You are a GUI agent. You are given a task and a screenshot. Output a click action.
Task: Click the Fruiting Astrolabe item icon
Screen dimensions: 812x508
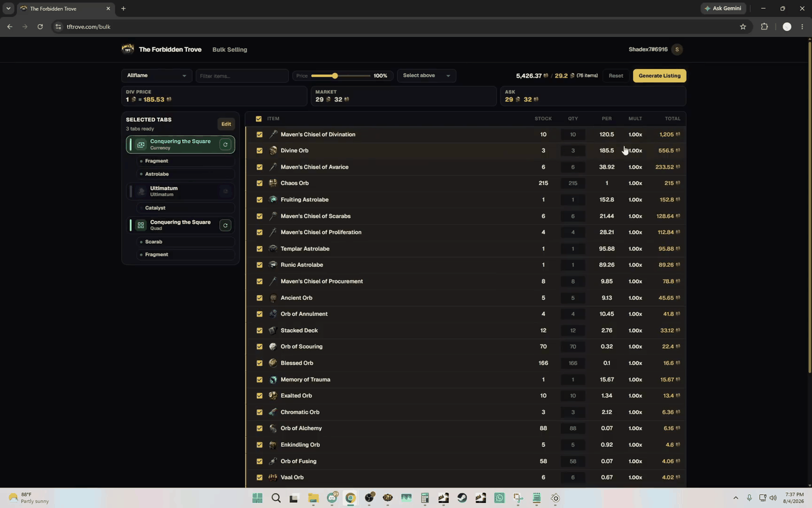(x=273, y=200)
